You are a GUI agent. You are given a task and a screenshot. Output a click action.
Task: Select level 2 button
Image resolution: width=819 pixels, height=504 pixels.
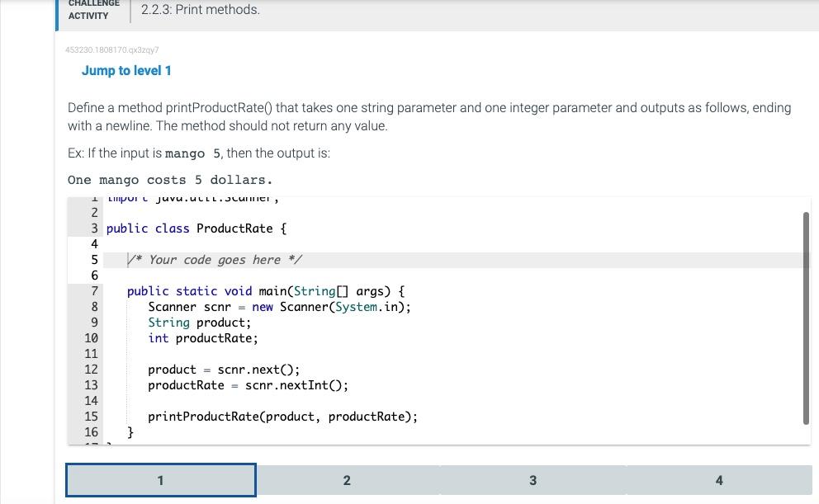pos(347,480)
